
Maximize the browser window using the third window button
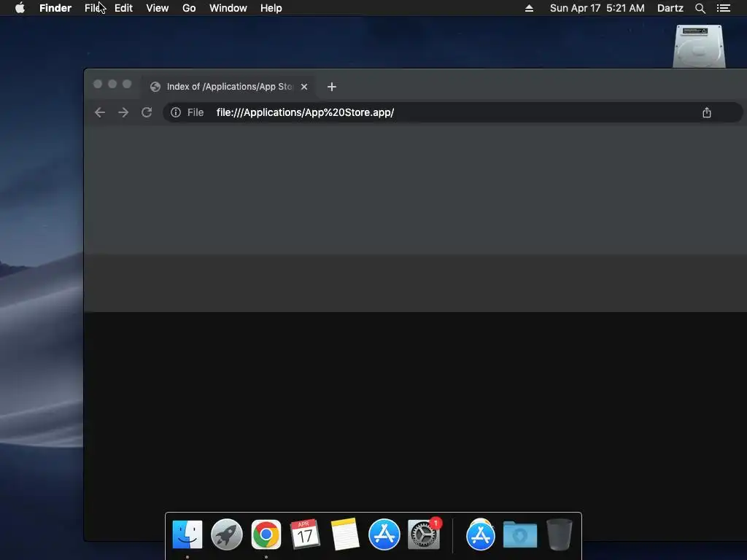[127, 84]
